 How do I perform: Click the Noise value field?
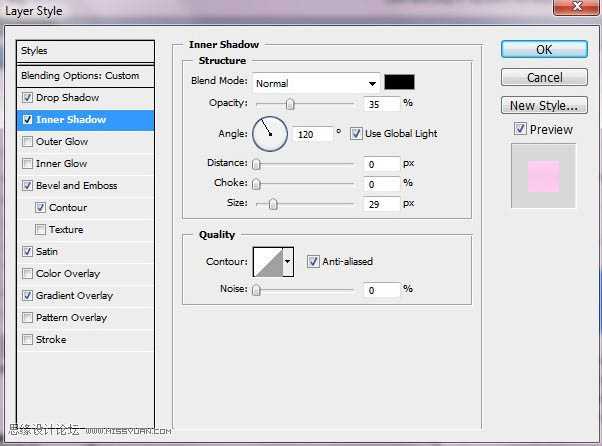pyautogui.click(x=382, y=290)
